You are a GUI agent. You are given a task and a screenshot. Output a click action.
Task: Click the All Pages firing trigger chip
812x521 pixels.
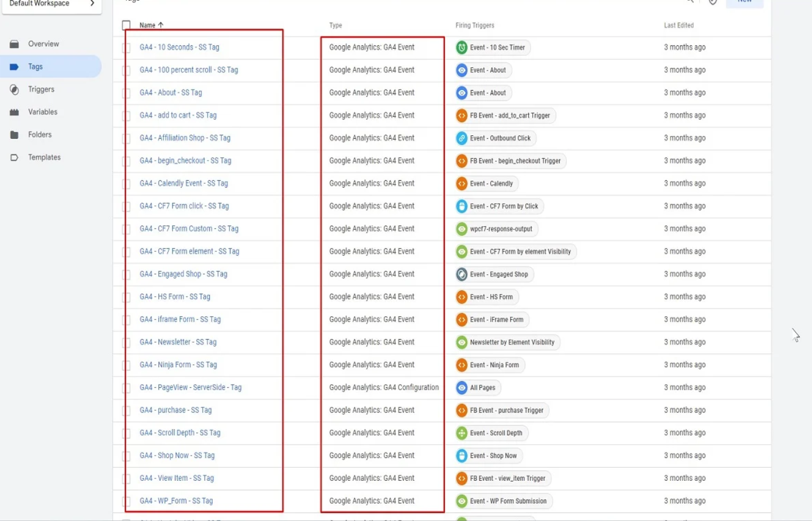(478, 388)
